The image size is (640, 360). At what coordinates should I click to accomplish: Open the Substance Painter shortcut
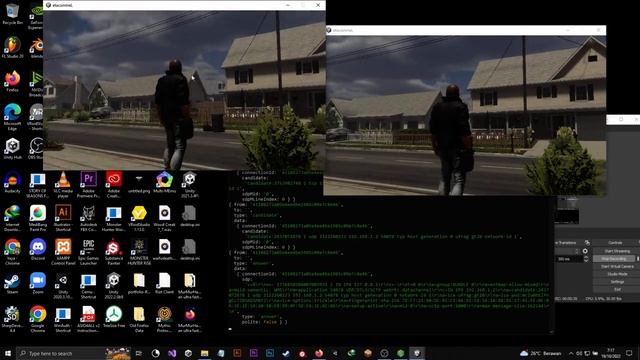113,252
